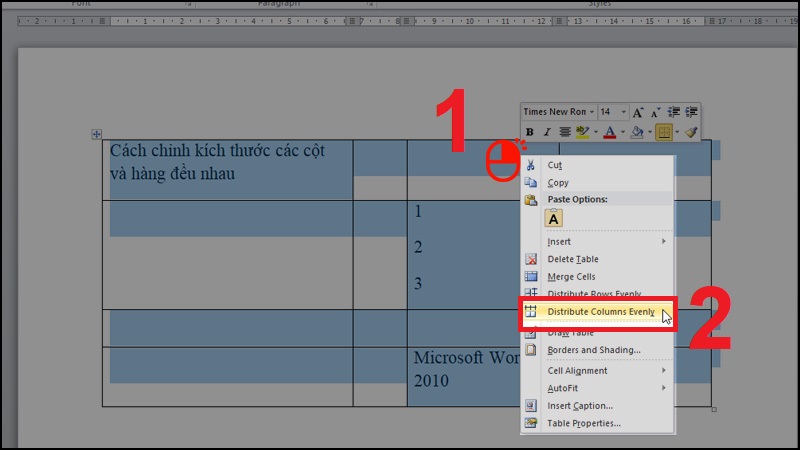Click cell text 'Cách chỉnh kích thước các cột'

(217, 151)
